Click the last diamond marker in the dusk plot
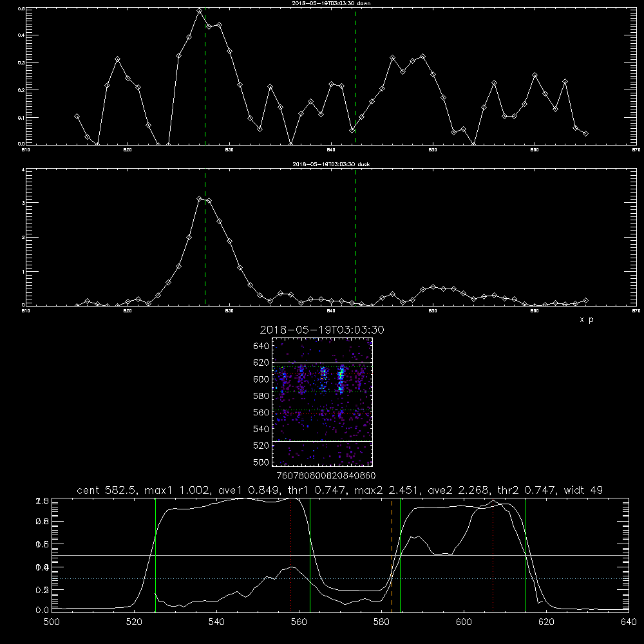This screenshot has height=644, width=644. pos(585,301)
